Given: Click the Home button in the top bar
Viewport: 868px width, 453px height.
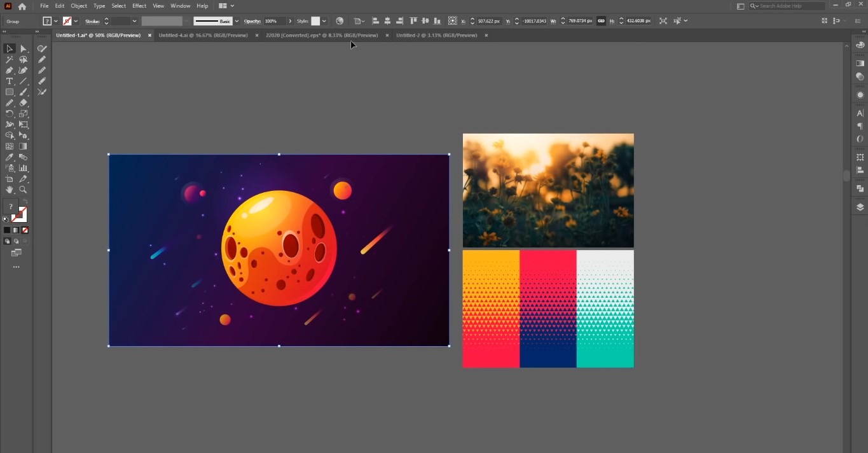Looking at the screenshot, I should pos(22,6).
